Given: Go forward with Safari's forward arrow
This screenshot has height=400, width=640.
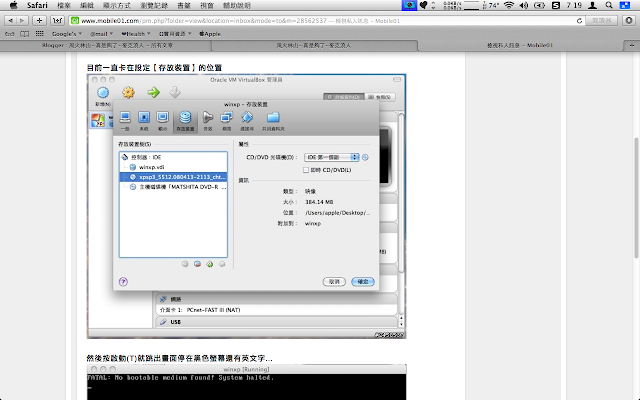Looking at the screenshot, I should point(22,20).
